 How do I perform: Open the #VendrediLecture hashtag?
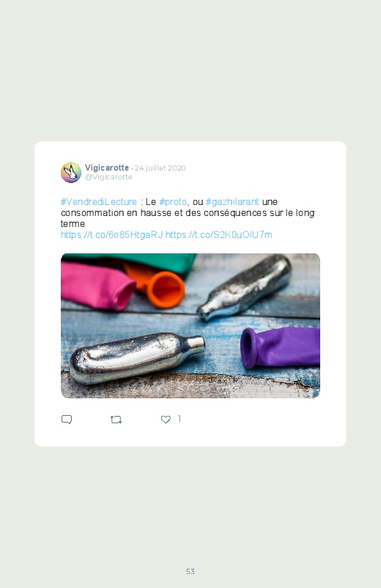(99, 202)
